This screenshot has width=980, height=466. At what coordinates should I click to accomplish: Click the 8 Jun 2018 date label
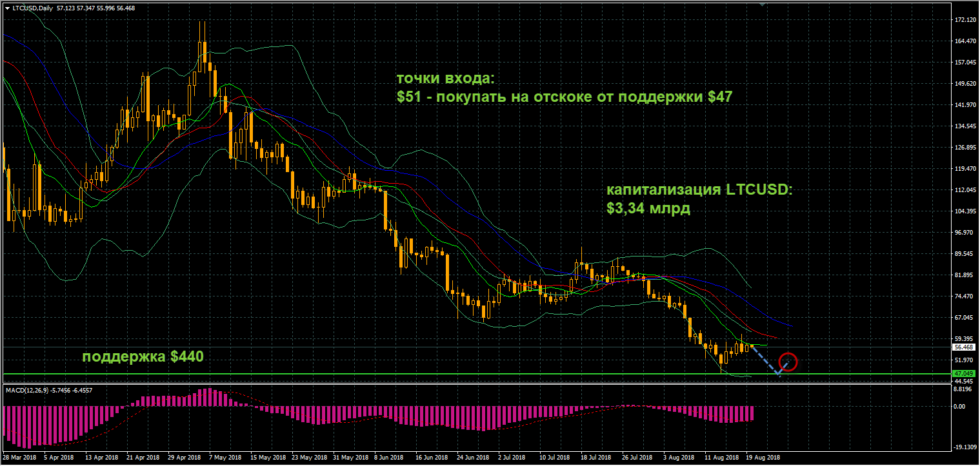click(388, 458)
